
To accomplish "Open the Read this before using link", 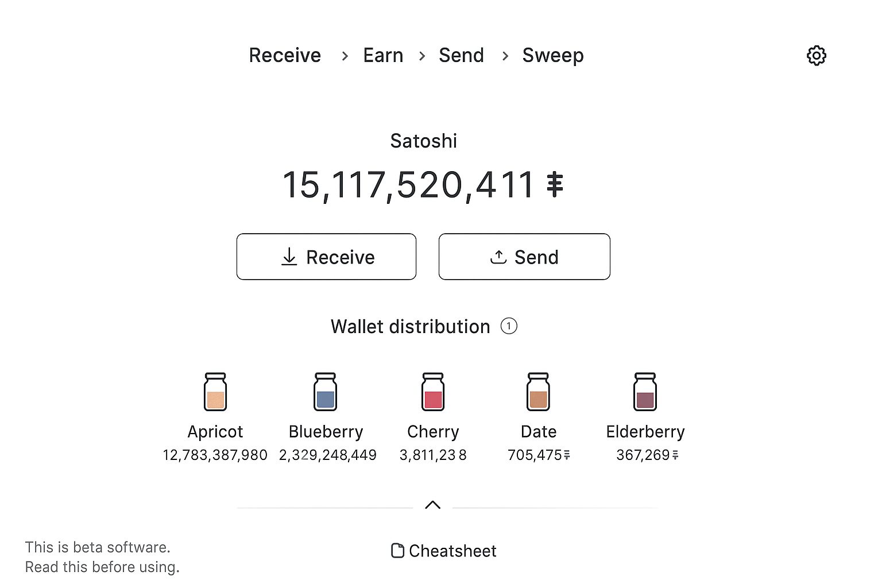I will coord(103,567).
